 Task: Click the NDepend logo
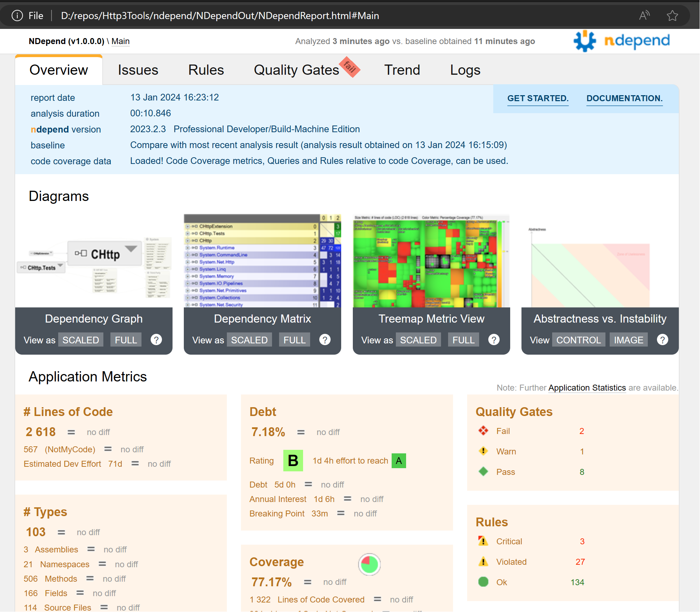[622, 41]
